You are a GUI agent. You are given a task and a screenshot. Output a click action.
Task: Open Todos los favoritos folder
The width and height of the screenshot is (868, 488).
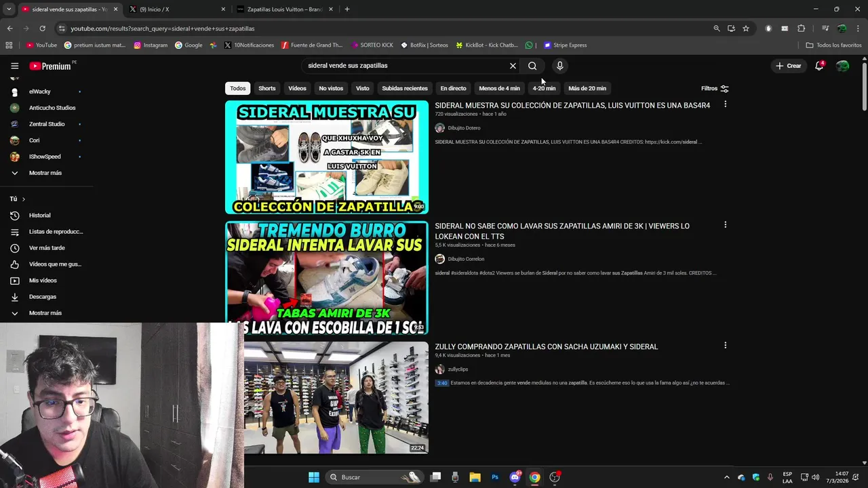834,45
